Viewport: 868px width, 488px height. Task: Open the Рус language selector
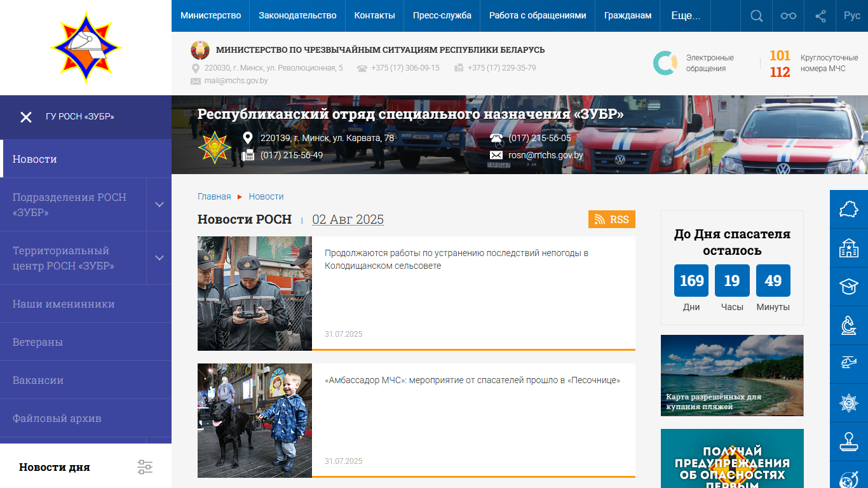pos(852,16)
